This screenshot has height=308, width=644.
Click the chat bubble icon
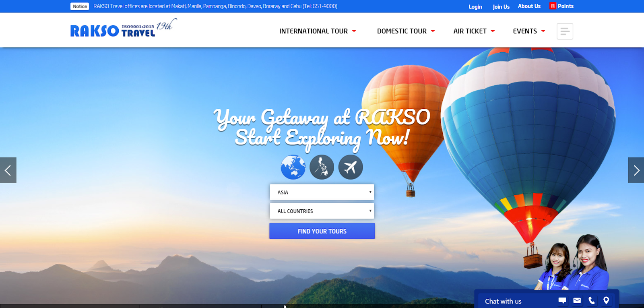point(562,300)
